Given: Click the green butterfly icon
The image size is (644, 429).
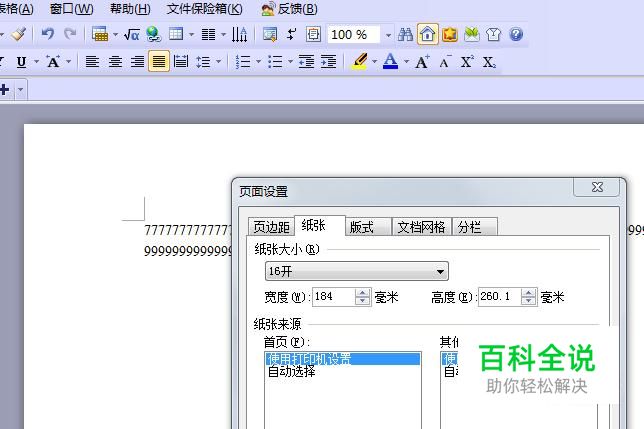Looking at the screenshot, I should pyautogui.click(x=472, y=34).
